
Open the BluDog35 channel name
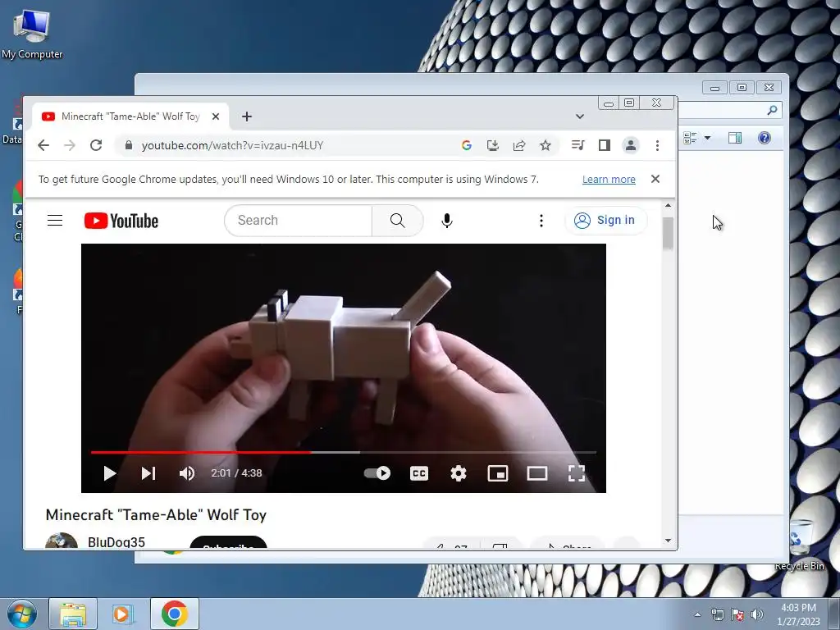(x=116, y=541)
